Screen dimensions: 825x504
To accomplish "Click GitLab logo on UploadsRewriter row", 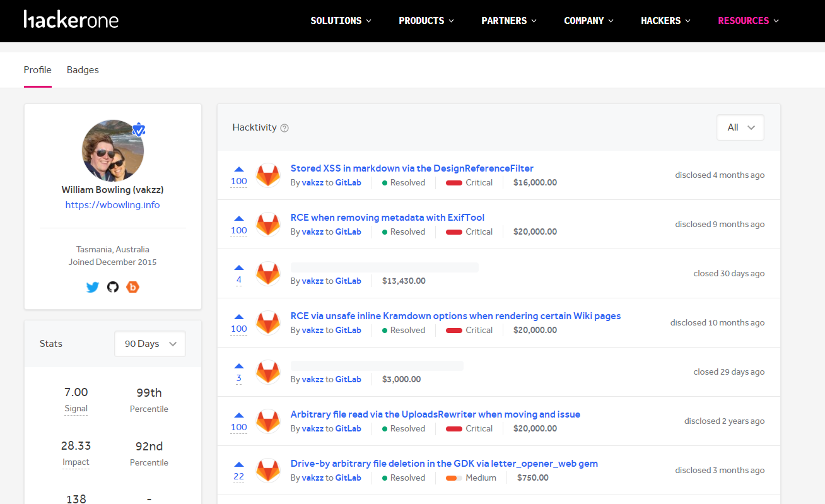I will [x=268, y=421].
